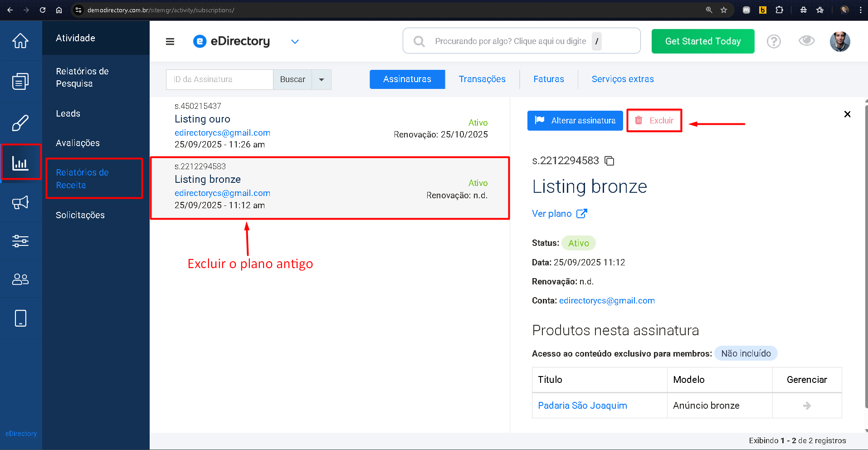The image size is (868, 450).
Task: Close the subscription detail panel
Action: (x=847, y=114)
